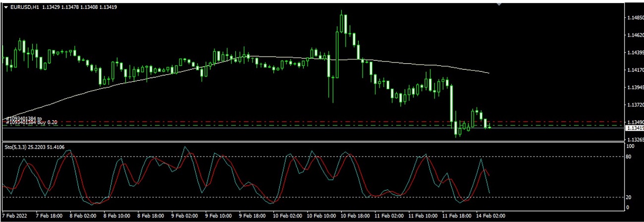Select the EURUSD,H1 symbol title text
Viewport: 644px width, 222px height.
(24, 7)
